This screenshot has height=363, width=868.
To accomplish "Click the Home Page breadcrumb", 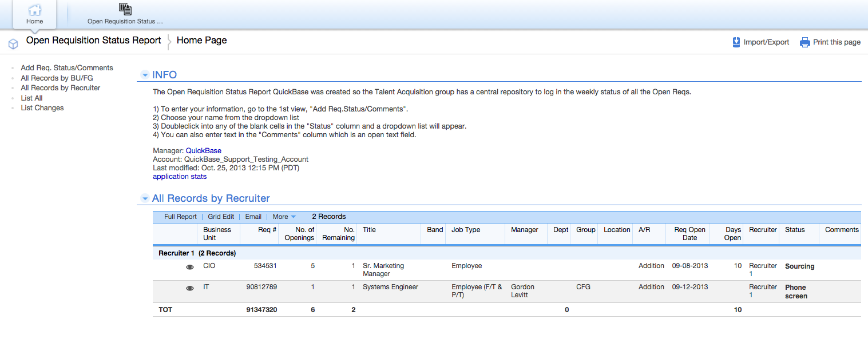I will [202, 41].
